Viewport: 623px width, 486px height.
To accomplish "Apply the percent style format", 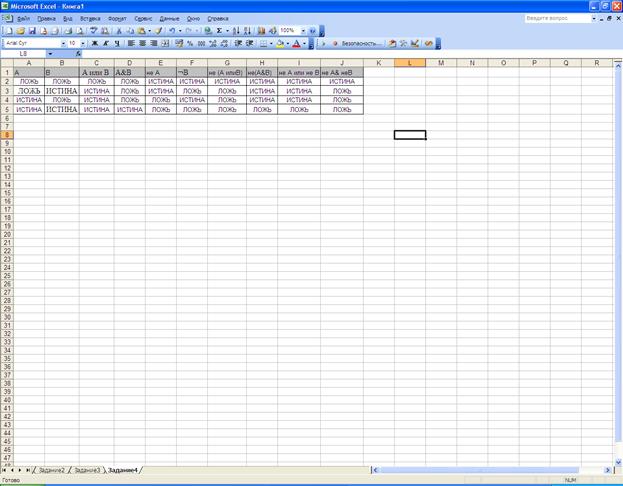I will (x=190, y=43).
